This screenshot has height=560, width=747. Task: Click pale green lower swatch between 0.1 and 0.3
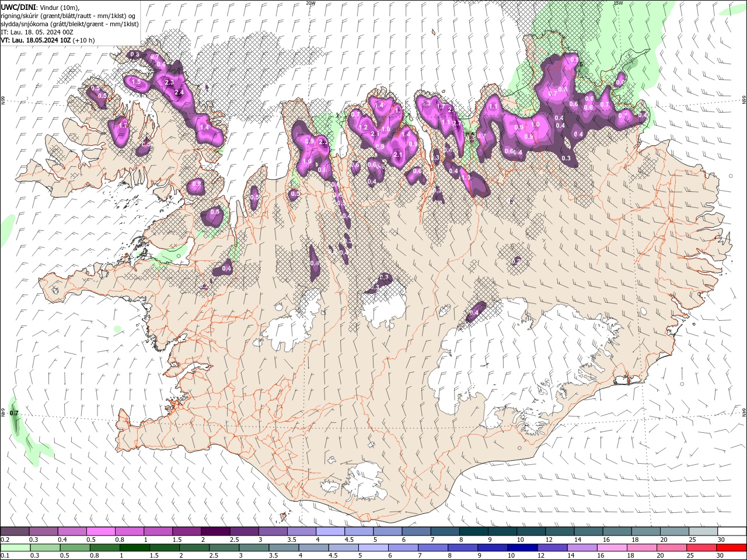tap(15, 548)
